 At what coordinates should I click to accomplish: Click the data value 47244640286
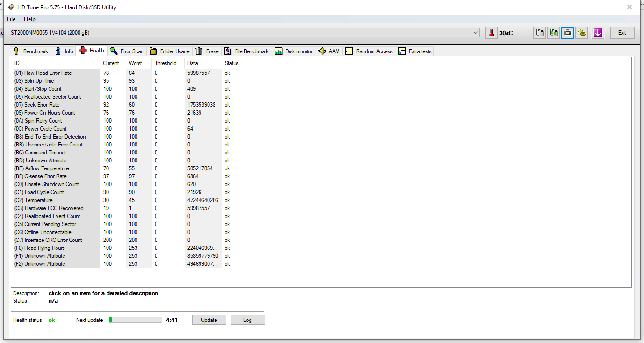203,200
